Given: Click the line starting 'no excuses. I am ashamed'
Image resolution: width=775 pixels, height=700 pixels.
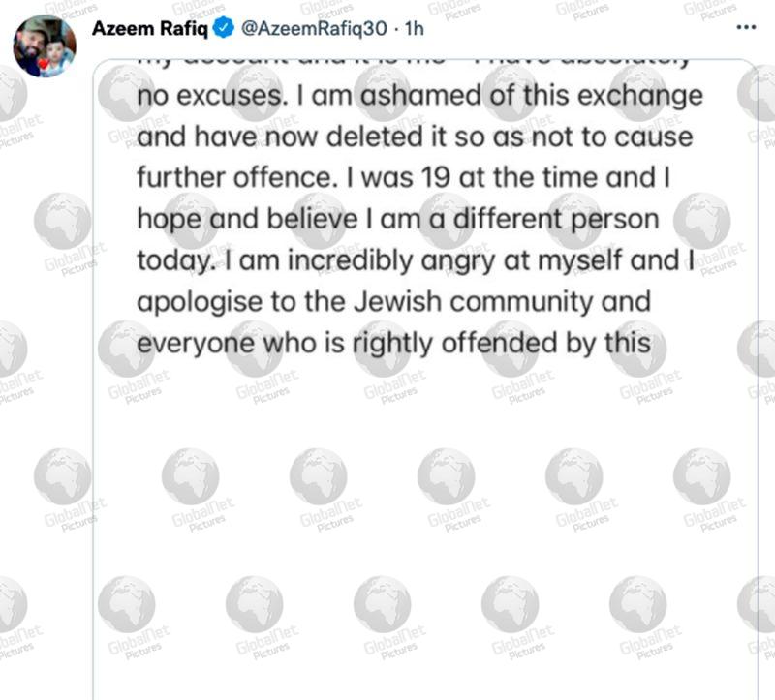Looking at the screenshot, I should pos(419,95).
